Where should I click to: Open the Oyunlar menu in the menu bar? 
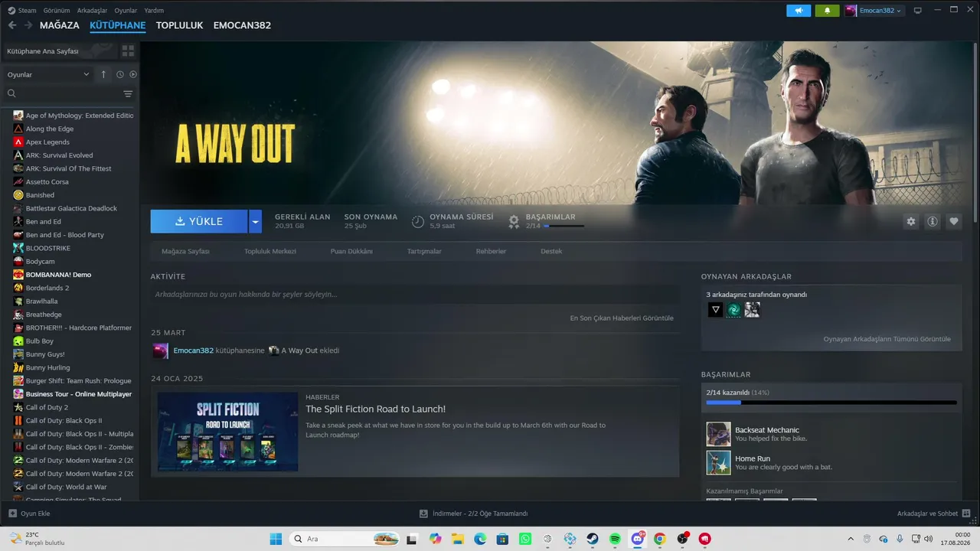tap(126, 11)
